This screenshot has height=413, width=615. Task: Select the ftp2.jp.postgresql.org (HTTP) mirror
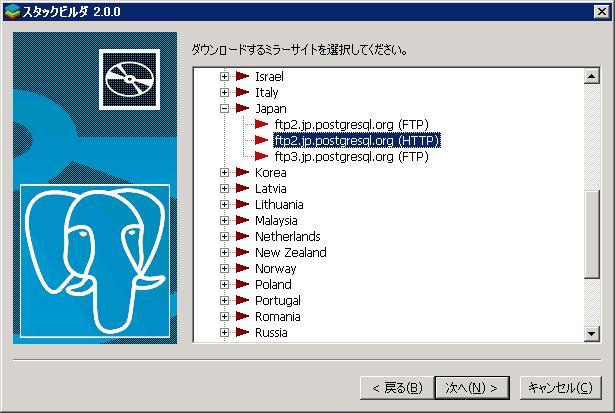click(x=357, y=140)
